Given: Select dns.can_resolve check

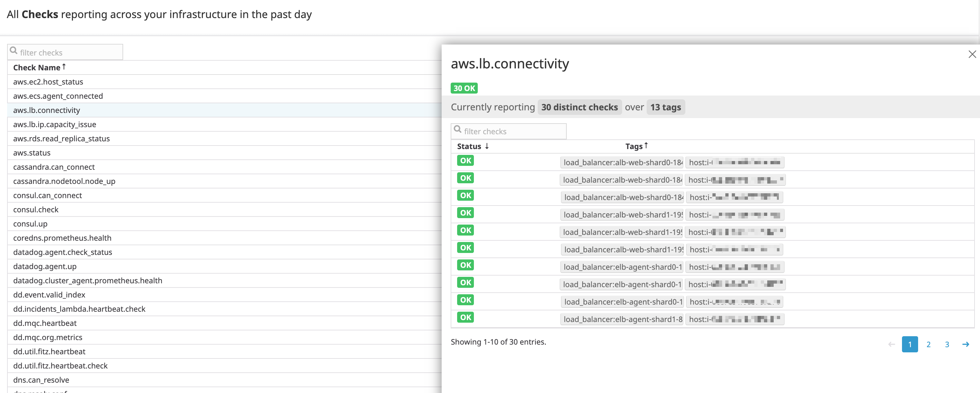Looking at the screenshot, I should (41, 380).
